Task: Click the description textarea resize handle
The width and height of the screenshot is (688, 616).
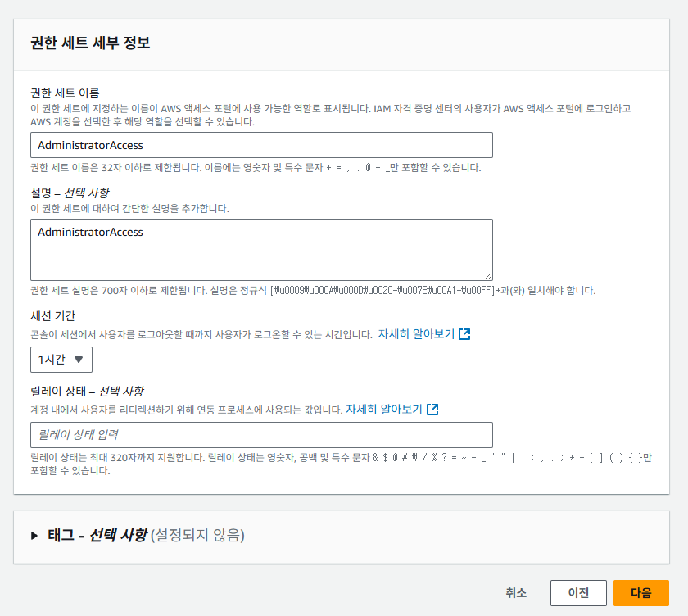Action: click(488, 276)
